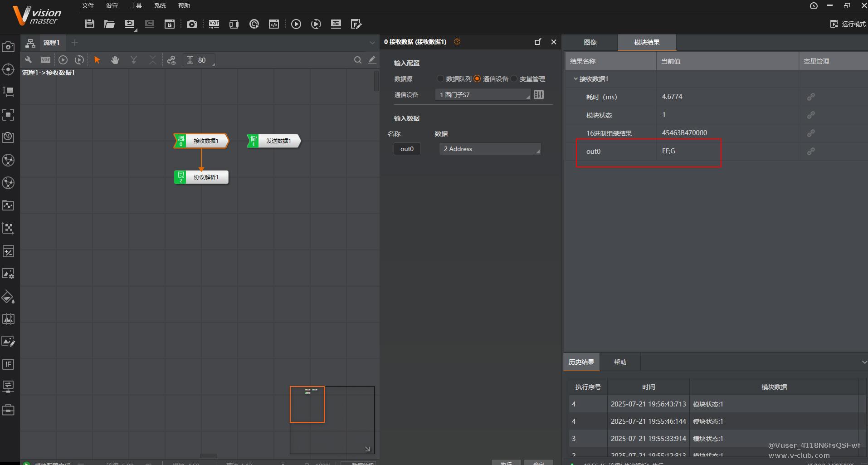Open the camera management icon in top toolbar
The width and height of the screenshot is (868, 465).
(192, 24)
